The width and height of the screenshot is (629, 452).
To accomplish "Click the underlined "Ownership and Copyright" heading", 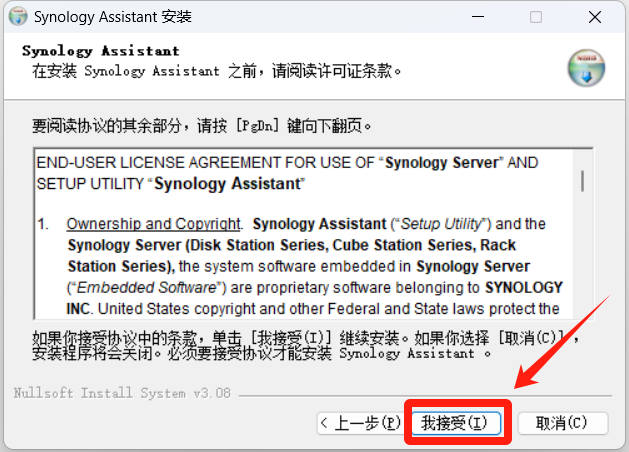I will click(x=154, y=224).
